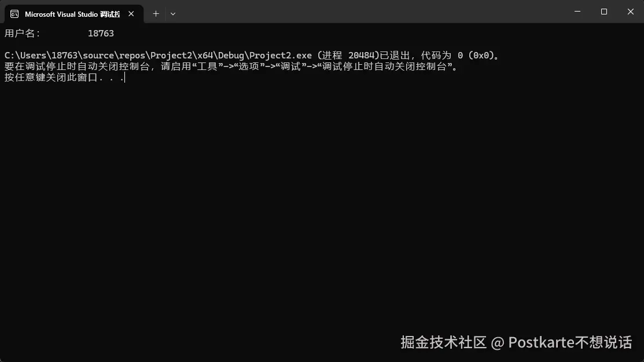Close the Microsoft Visual Studio console tab
644x362 pixels.
(131, 14)
